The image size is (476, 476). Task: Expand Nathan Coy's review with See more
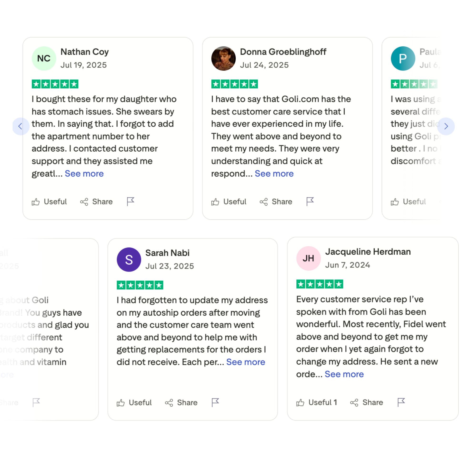[x=84, y=174]
